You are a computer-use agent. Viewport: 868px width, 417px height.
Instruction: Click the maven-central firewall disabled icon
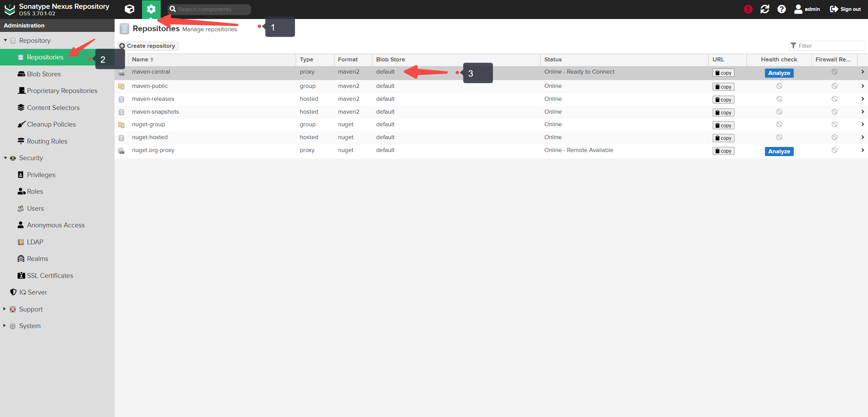click(834, 72)
